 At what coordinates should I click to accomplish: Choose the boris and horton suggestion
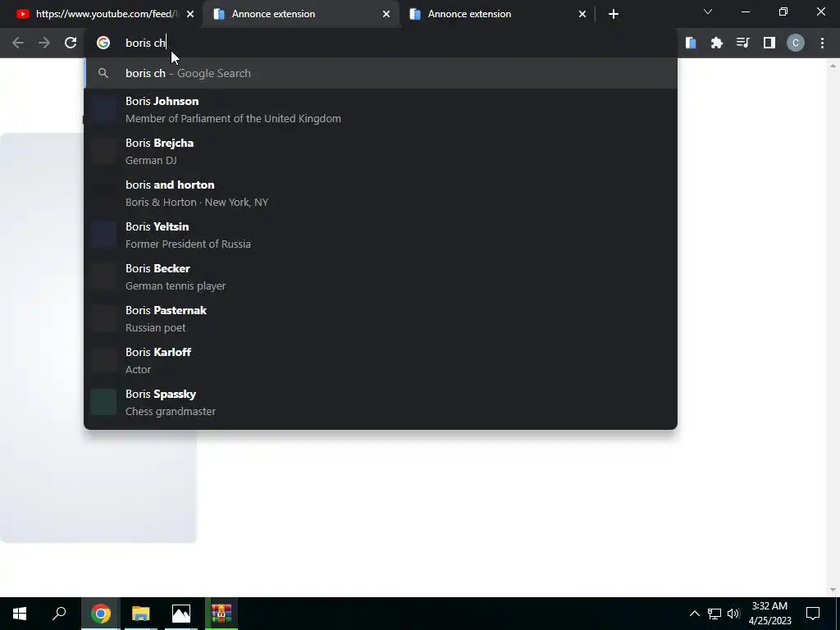point(381,194)
